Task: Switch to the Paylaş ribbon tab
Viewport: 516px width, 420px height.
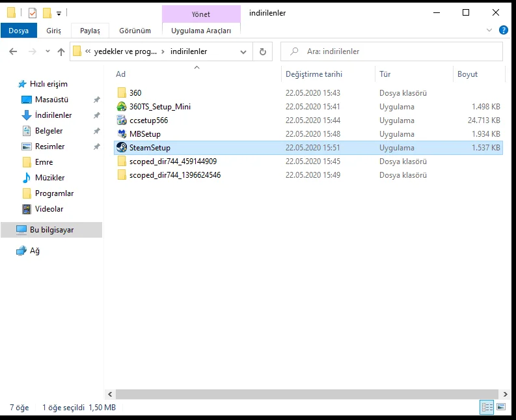Action: click(x=90, y=31)
